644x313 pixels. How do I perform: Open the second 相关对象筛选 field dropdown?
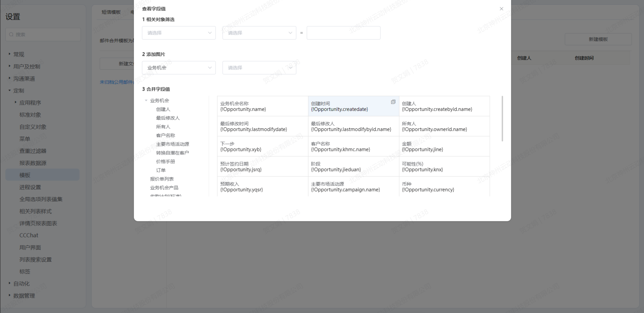(259, 33)
